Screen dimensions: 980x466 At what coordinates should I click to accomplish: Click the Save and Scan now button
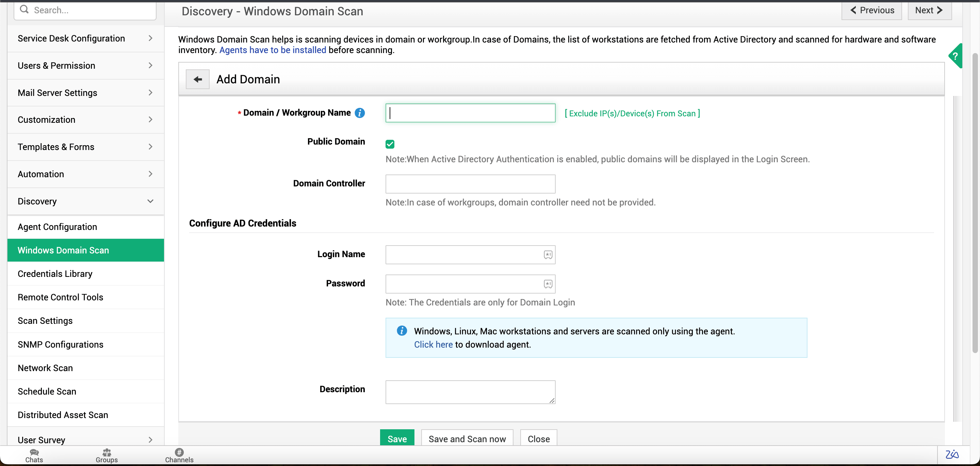pyautogui.click(x=467, y=438)
